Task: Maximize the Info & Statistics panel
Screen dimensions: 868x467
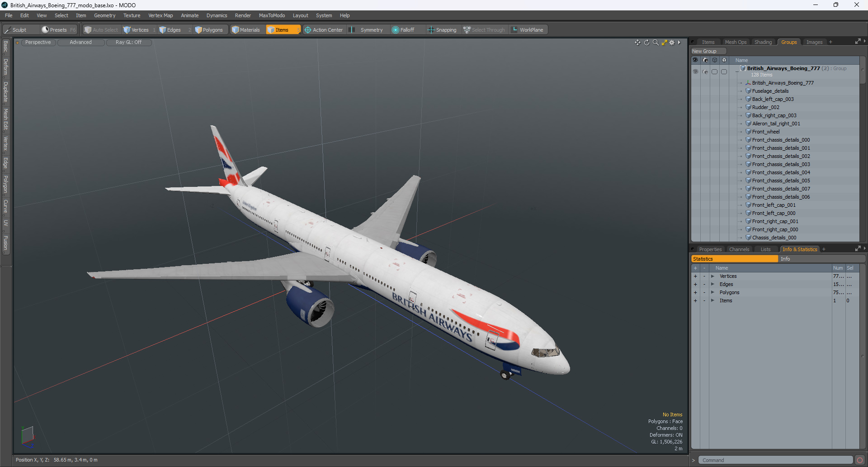Action: 858,249
